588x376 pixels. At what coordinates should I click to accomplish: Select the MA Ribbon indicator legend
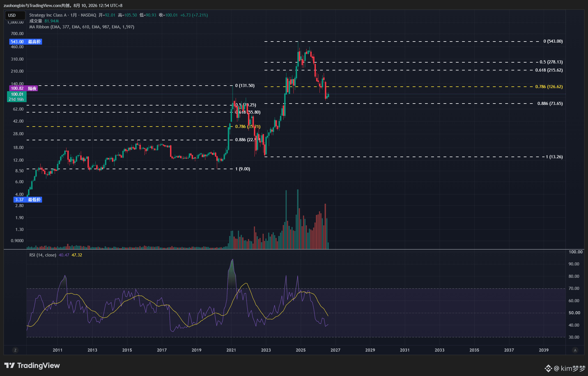click(x=82, y=27)
